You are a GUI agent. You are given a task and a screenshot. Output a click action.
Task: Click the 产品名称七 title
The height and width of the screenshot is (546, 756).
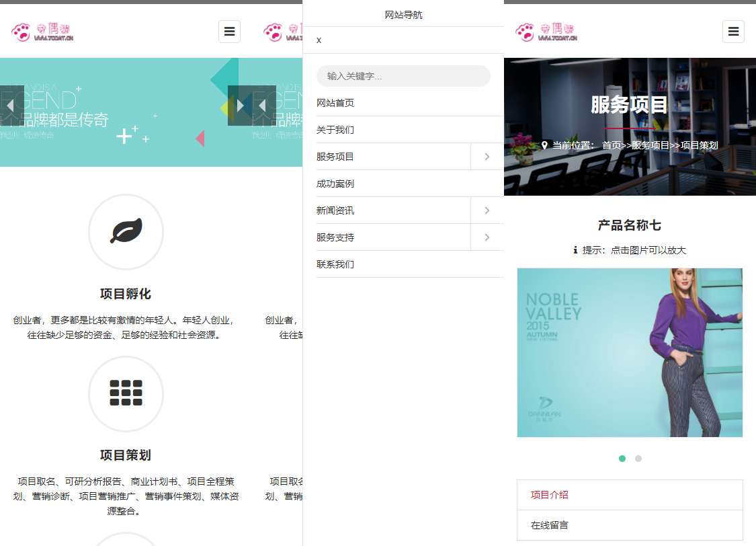(629, 225)
